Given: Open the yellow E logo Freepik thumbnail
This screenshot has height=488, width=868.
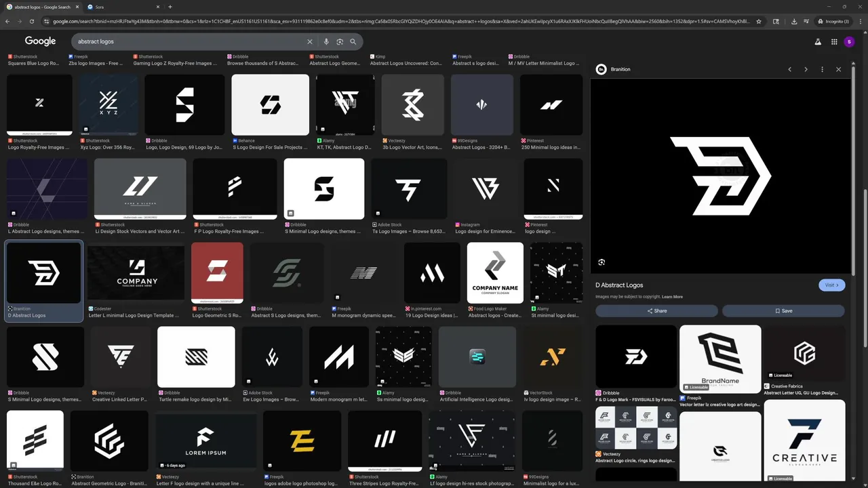Looking at the screenshot, I should 302,441.
